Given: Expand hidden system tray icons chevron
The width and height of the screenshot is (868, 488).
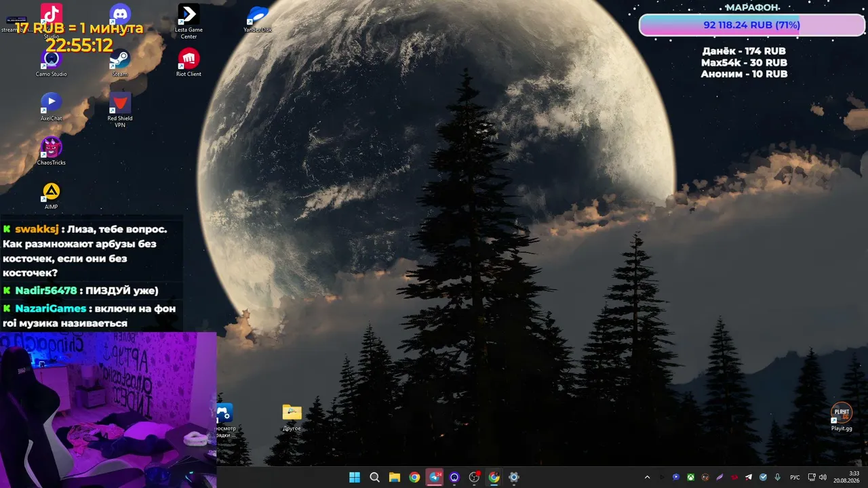Looking at the screenshot, I should [x=647, y=477].
